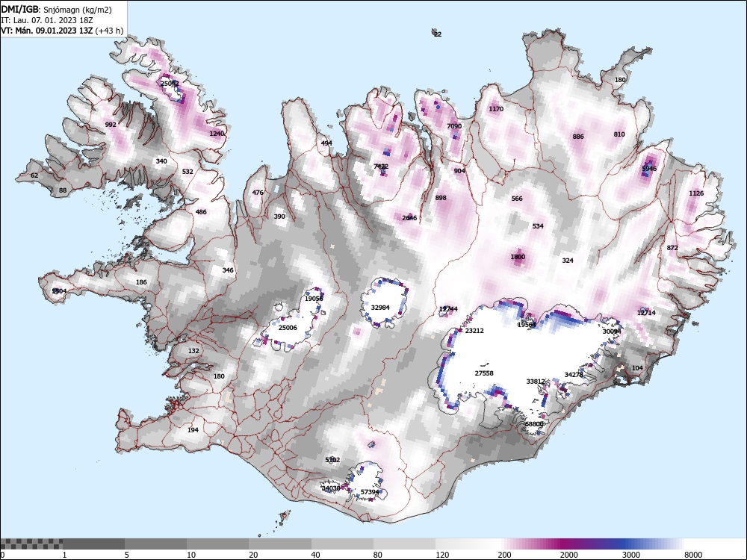Pick the light gray legend band between 40 and 80
The width and height of the screenshot is (747, 560).
pyautogui.click(x=343, y=544)
